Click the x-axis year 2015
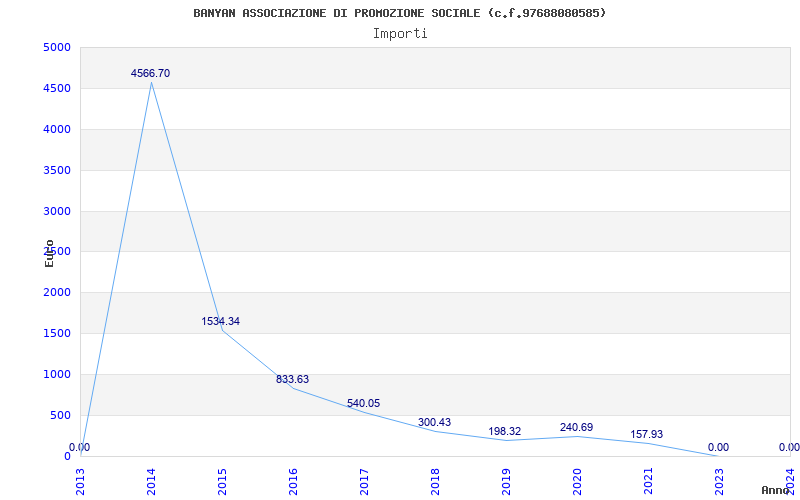The width and height of the screenshot is (800, 500). click(x=222, y=482)
